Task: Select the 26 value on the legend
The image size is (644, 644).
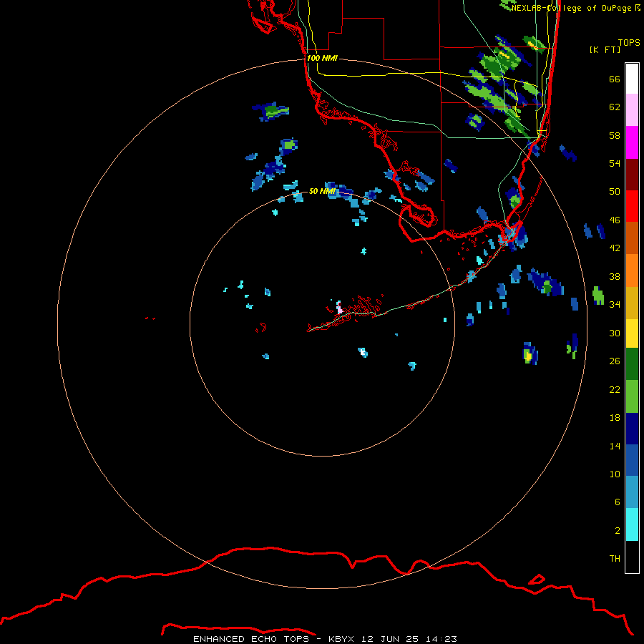Action: coord(615,361)
